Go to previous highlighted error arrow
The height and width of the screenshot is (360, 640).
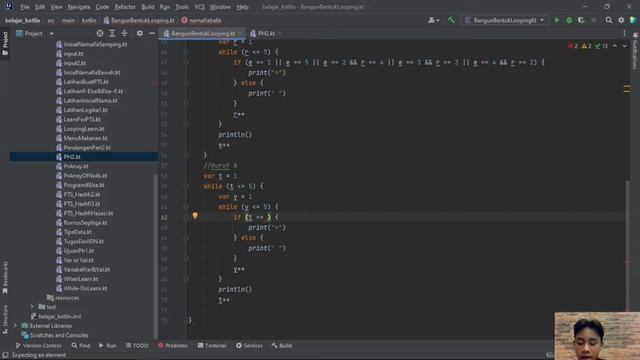click(615, 46)
